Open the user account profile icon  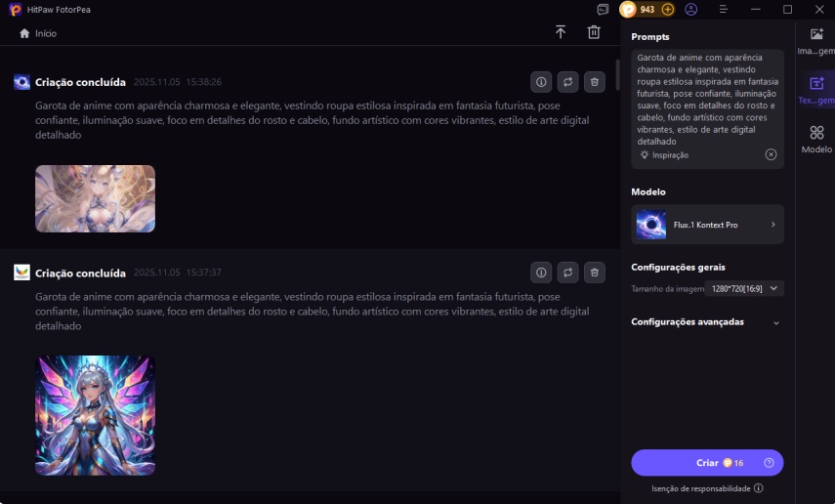[691, 9]
